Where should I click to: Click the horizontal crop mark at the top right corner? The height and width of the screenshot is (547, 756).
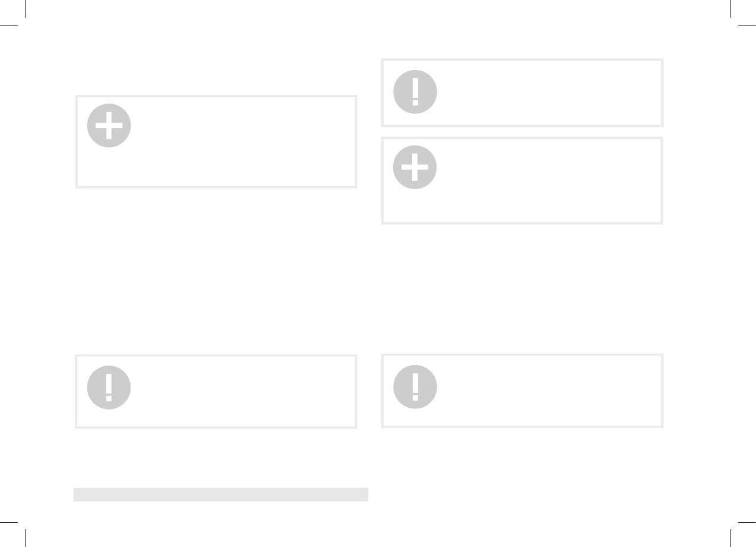click(x=747, y=25)
